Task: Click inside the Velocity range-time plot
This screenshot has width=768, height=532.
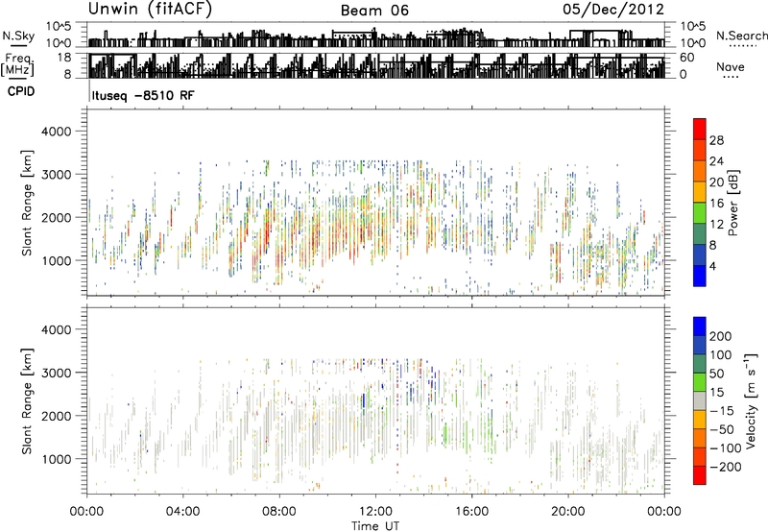Action: [375, 400]
